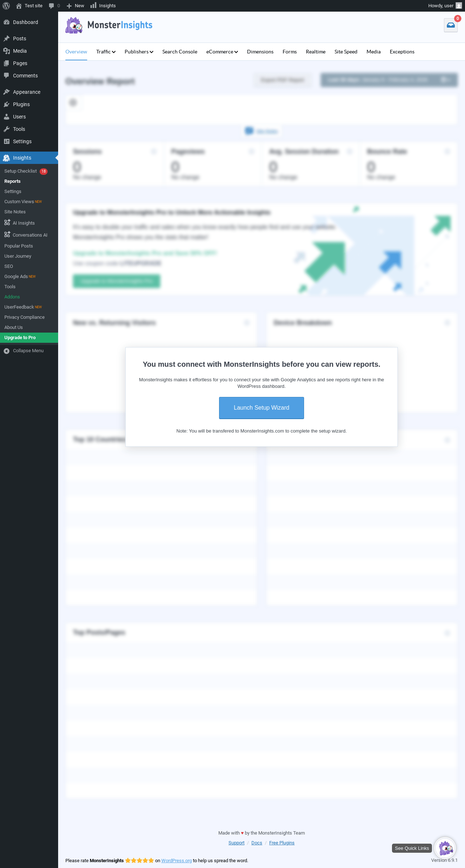Click the Comments speech bubble icon in the sidebar
This screenshot has height=868, width=465.
[7, 76]
